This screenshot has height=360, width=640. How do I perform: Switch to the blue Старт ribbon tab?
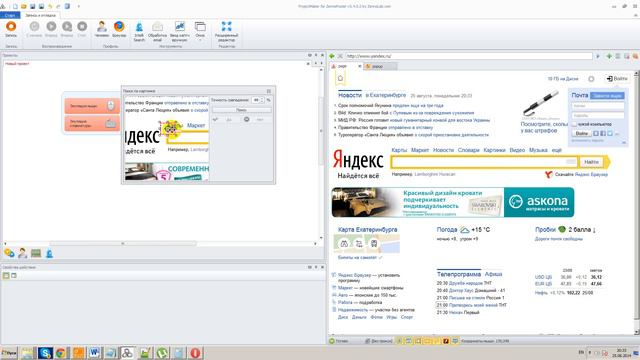point(10,15)
